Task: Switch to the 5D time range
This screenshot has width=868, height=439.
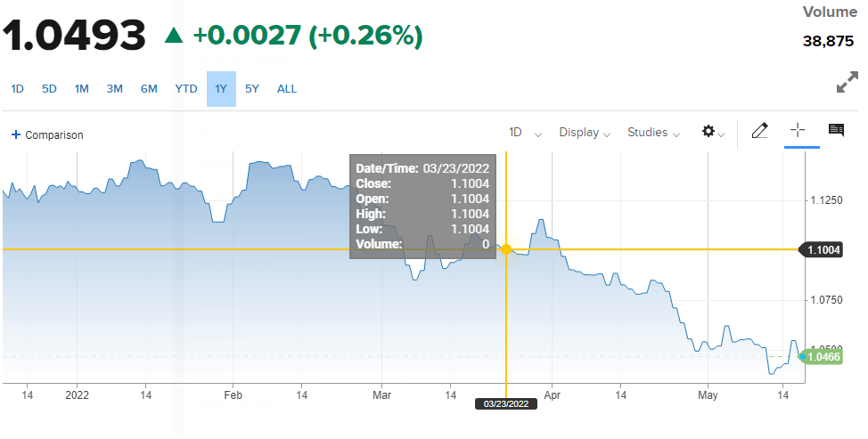Action: tap(50, 89)
